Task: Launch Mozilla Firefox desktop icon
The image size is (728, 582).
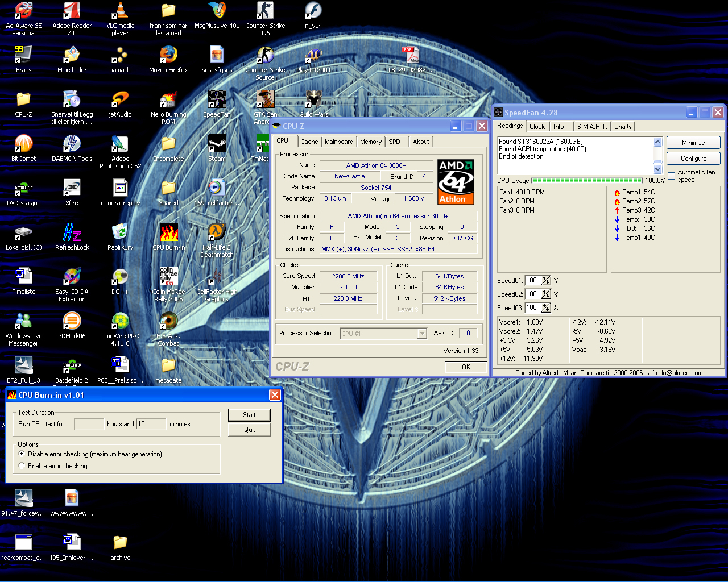Action: click(168, 60)
